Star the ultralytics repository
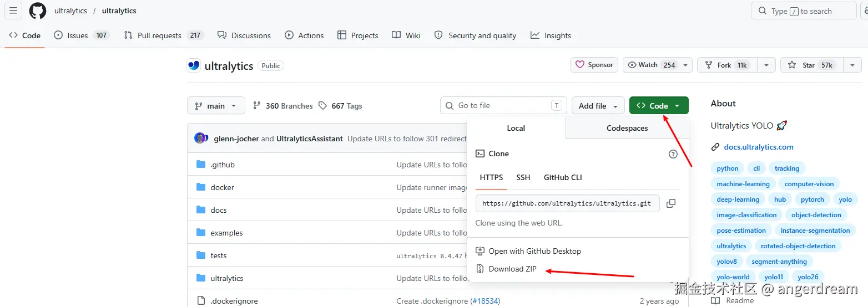 click(812, 65)
